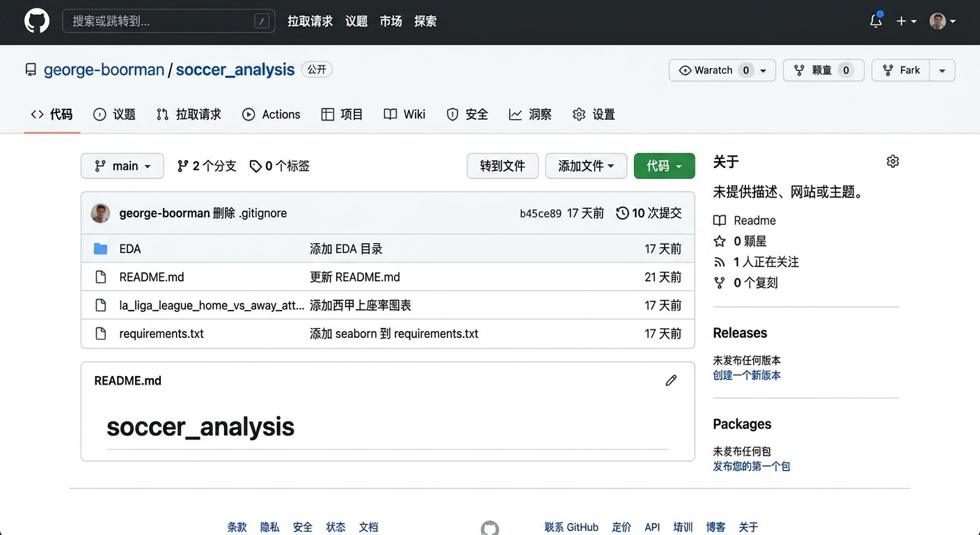Click the Fark button
The height and width of the screenshot is (535, 980).
tap(901, 70)
